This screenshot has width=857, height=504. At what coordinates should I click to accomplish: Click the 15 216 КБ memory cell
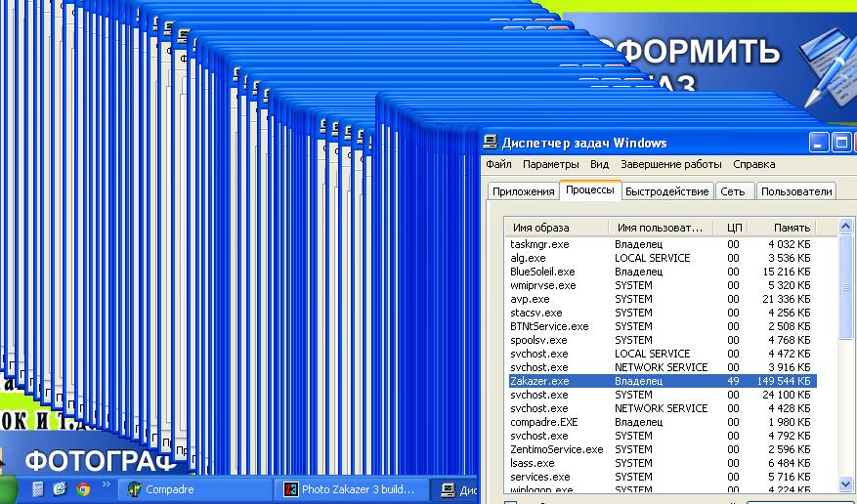click(787, 272)
